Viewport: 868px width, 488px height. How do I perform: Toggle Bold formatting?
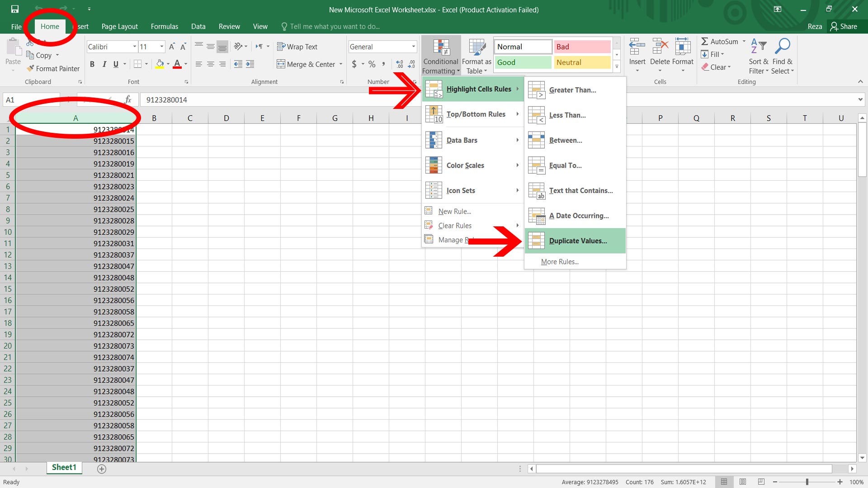tap(92, 64)
